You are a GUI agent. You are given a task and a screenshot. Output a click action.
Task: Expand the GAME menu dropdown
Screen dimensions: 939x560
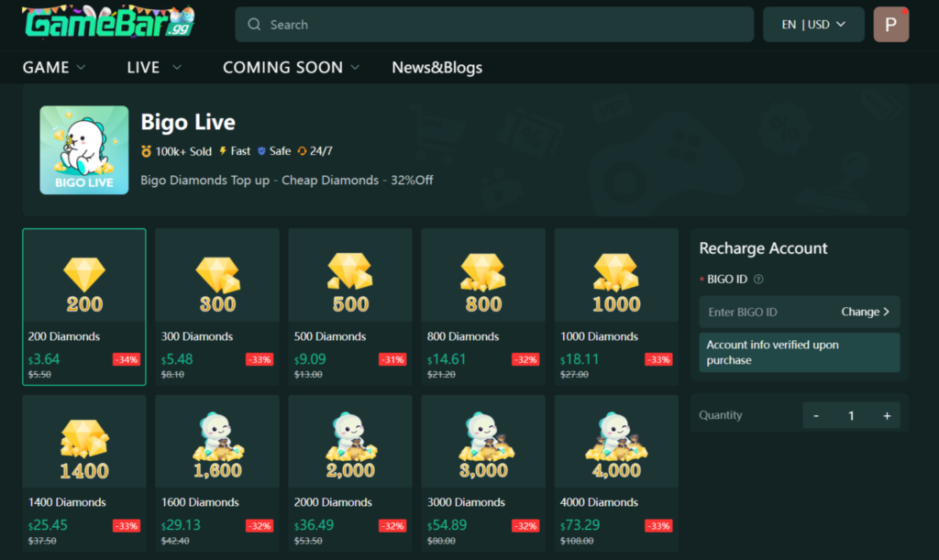[54, 68]
